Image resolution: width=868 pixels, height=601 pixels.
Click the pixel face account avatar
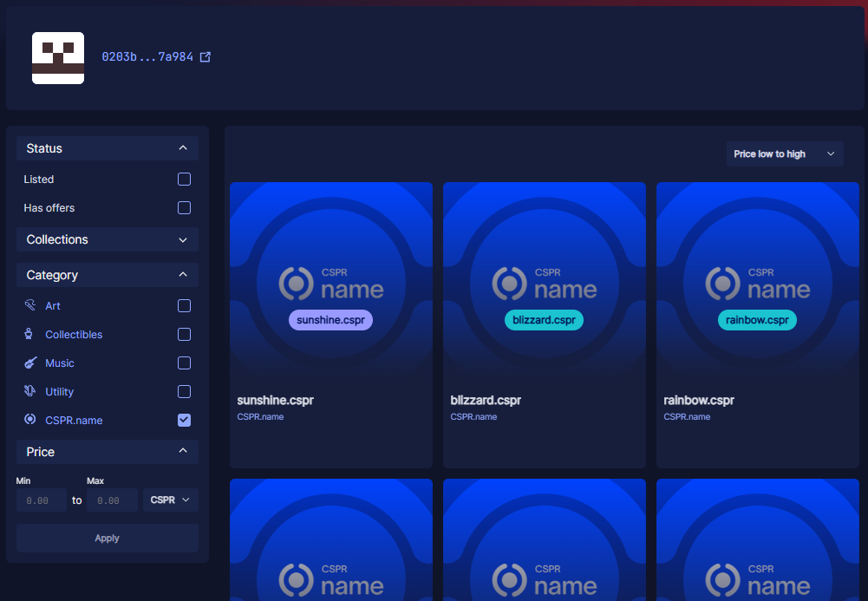click(58, 58)
